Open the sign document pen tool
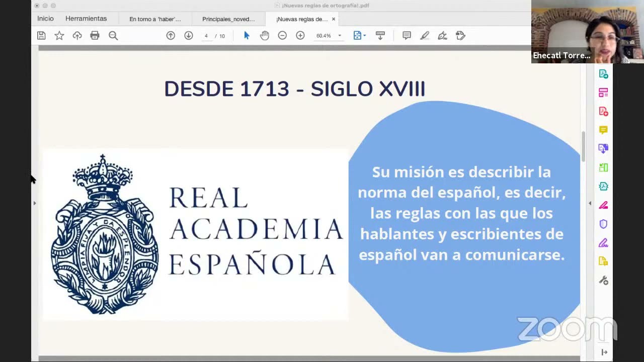Image resolution: width=644 pixels, height=362 pixels. click(x=442, y=36)
